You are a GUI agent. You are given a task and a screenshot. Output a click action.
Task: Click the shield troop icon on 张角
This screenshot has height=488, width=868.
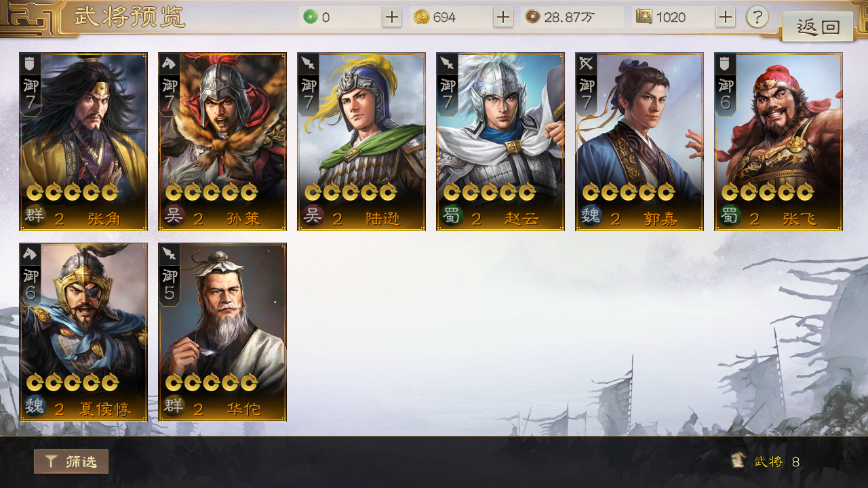[x=30, y=64]
